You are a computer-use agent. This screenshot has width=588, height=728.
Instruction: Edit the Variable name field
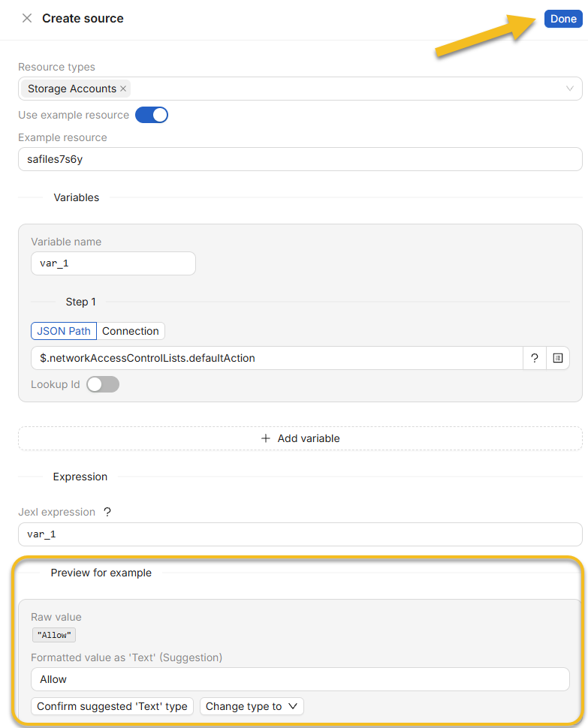click(x=113, y=263)
